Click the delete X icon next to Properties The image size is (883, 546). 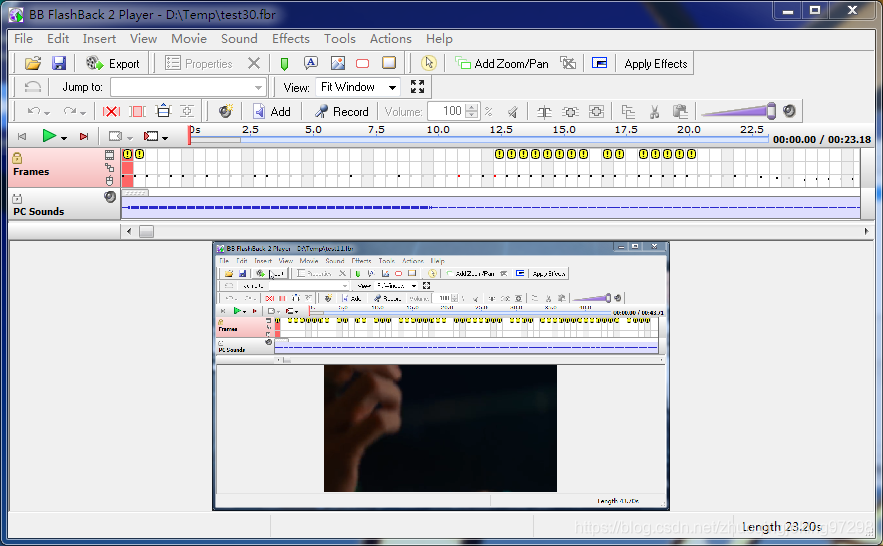pos(254,63)
